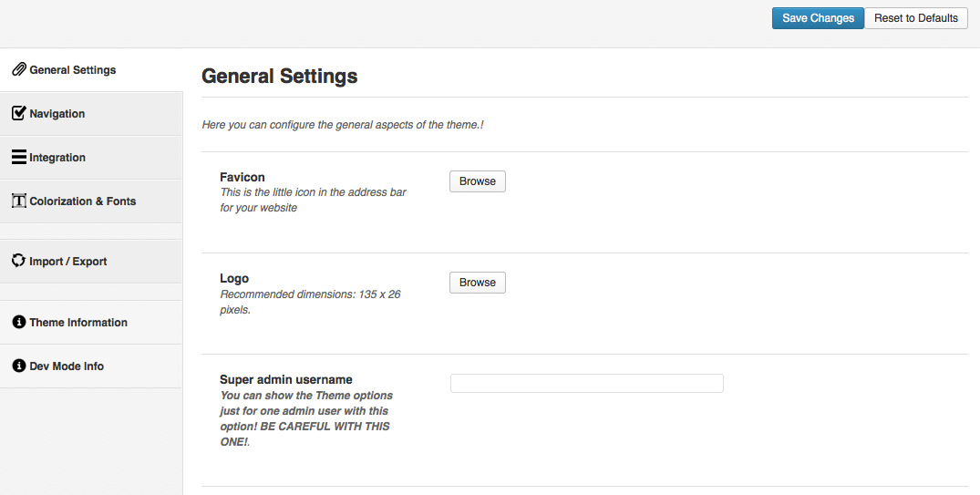Browse for a Favicon image

pyautogui.click(x=478, y=181)
